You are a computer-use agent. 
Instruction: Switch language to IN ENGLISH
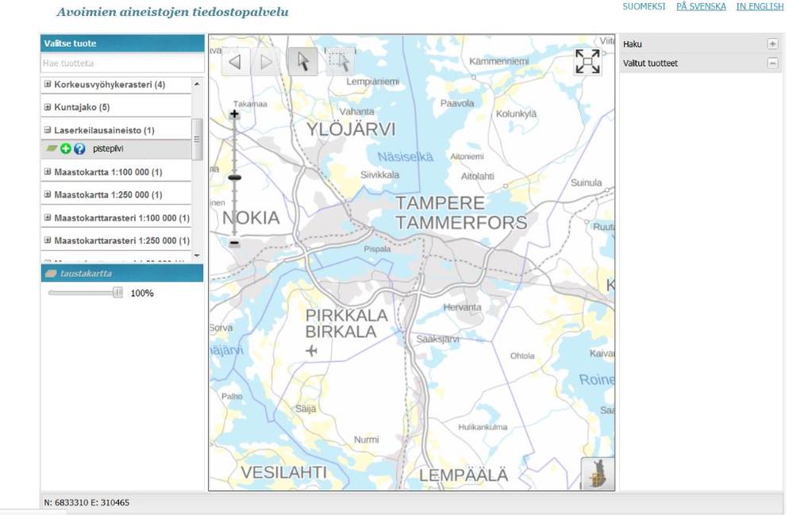pos(760,6)
